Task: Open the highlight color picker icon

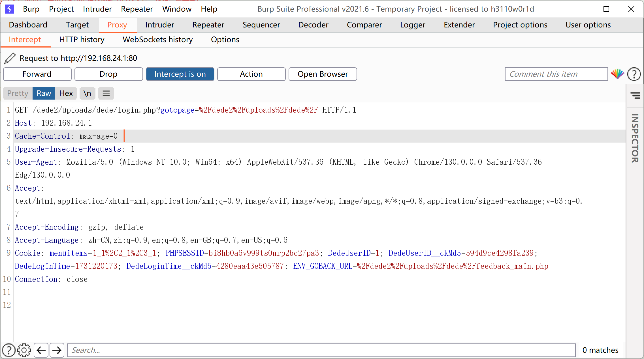Action: (x=617, y=74)
